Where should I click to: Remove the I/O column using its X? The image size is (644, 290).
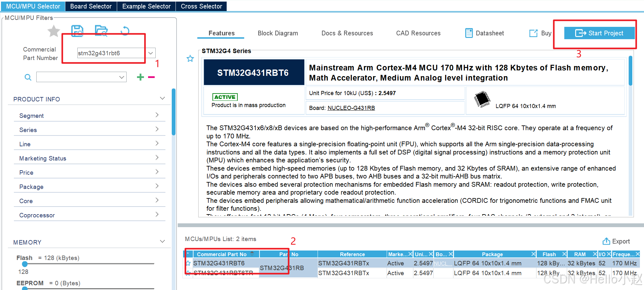point(609,254)
